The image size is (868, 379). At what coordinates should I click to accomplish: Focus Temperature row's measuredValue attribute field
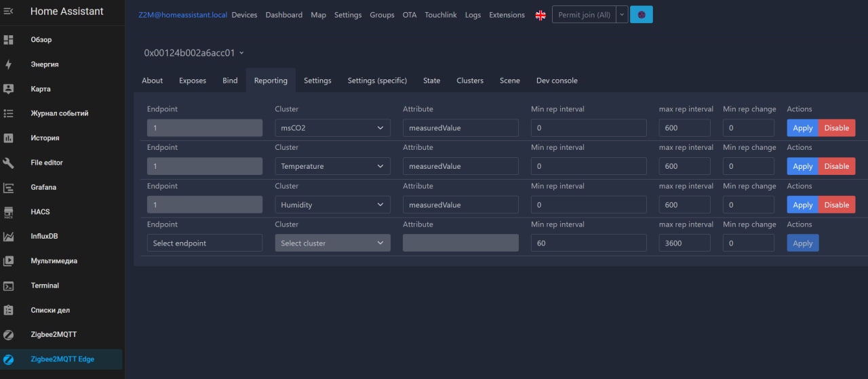click(x=460, y=166)
